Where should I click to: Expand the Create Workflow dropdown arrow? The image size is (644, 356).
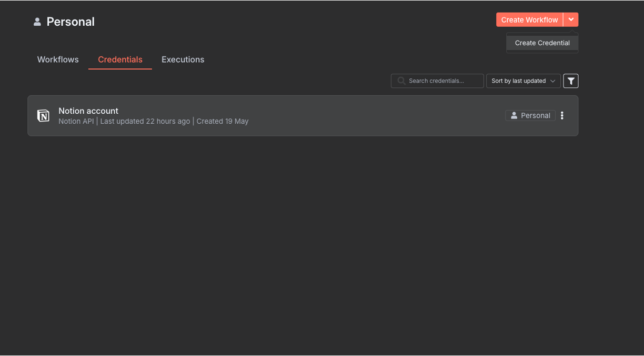click(571, 20)
